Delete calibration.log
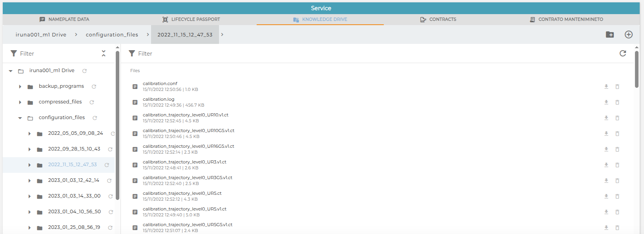644x234 pixels. [617, 102]
